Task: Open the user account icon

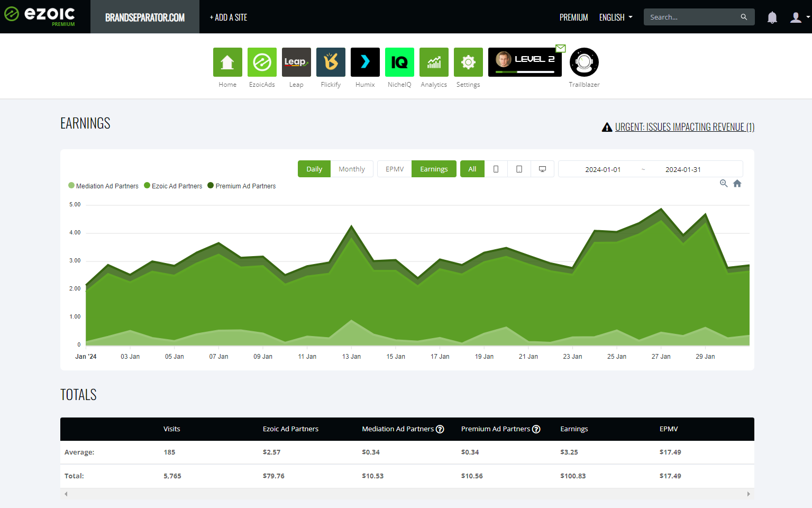Action: click(x=796, y=17)
